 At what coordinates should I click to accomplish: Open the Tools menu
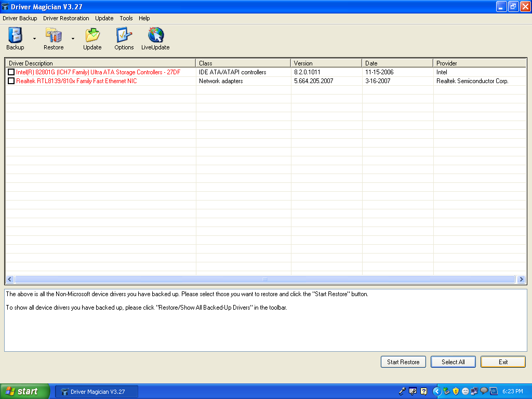click(126, 18)
